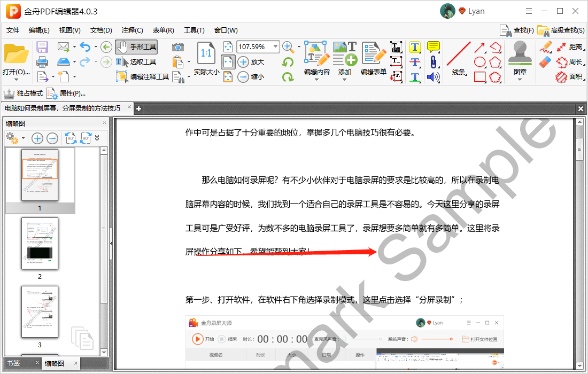The image size is (588, 374).
Task: Select the oval shape tool
Action: [479, 62]
